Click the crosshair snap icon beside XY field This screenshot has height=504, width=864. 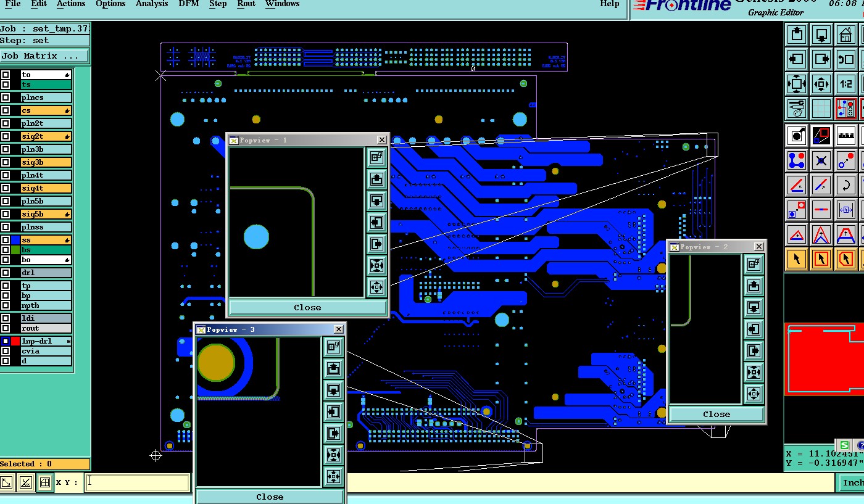pyautogui.click(x=44, y=482)
